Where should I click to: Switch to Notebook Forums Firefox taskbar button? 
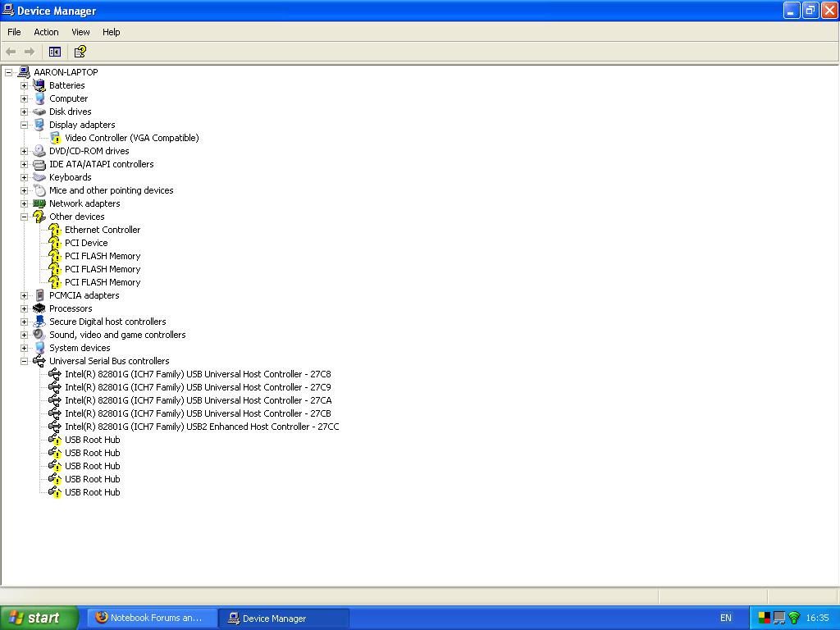[x=152, y=618]
